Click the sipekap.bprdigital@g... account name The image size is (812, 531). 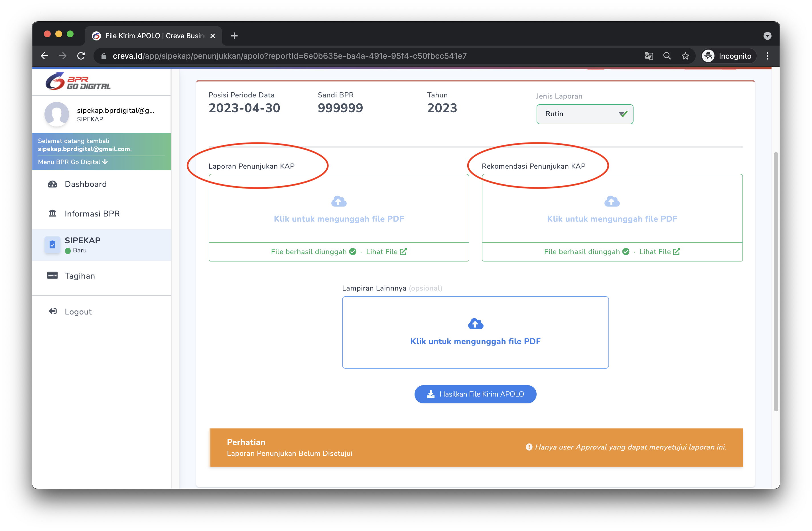coord(116,111)
